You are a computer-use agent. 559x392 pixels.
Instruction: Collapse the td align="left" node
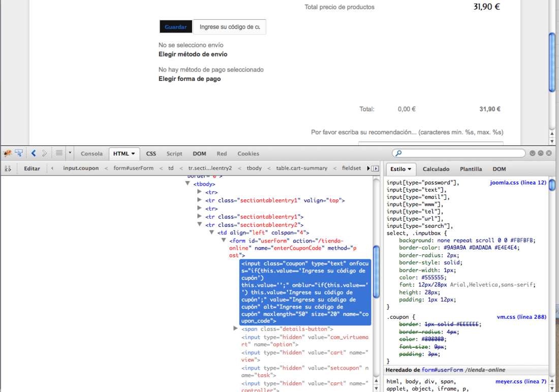(x=212, y=232)
